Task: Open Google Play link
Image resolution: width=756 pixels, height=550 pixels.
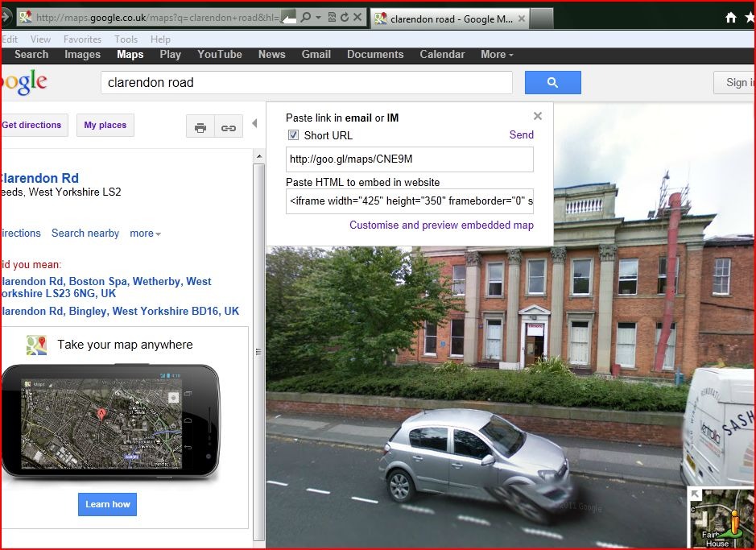Action: pyautogui.click(x=170, y=55)
